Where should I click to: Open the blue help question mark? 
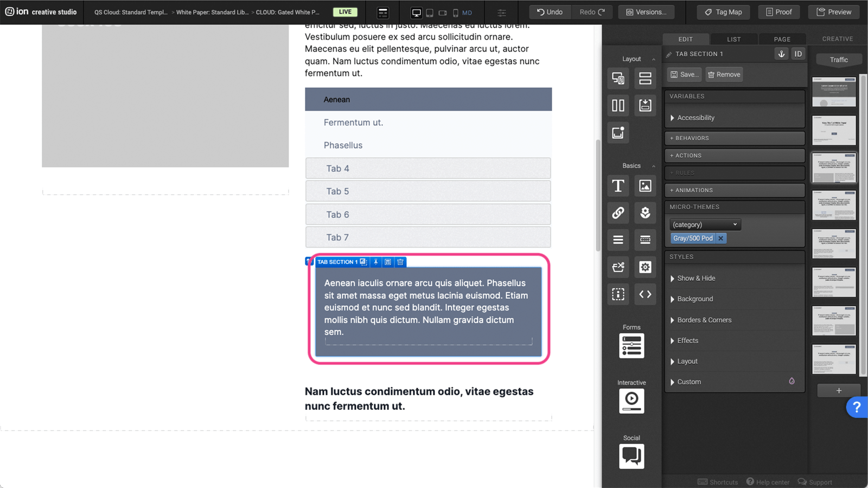[x=857, y=407]
